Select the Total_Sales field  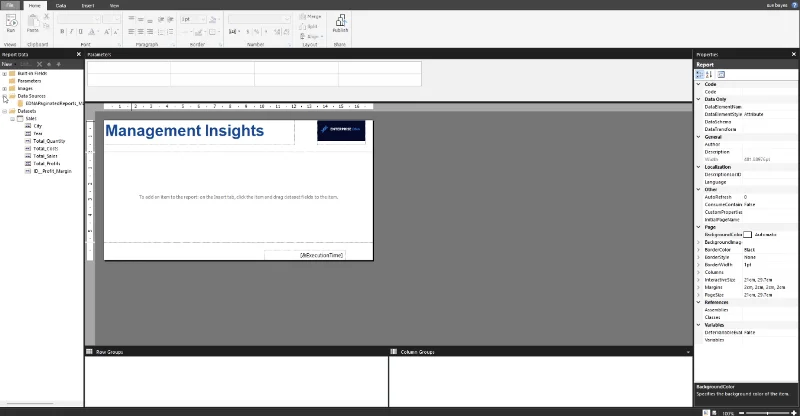point(45,156)
